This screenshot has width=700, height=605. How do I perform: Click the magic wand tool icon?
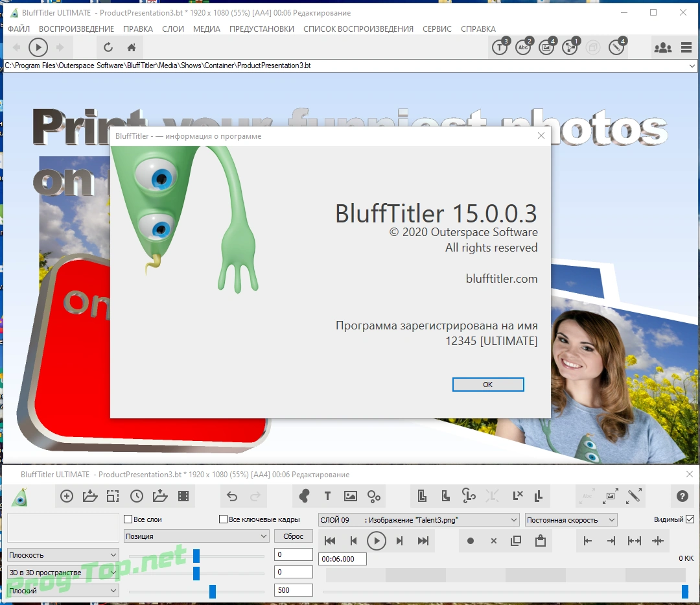point(634,496)
